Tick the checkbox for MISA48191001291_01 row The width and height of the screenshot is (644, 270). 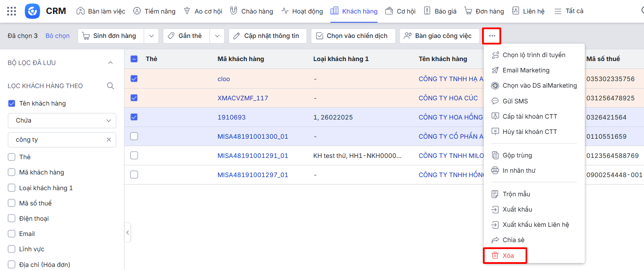point(134,155)
